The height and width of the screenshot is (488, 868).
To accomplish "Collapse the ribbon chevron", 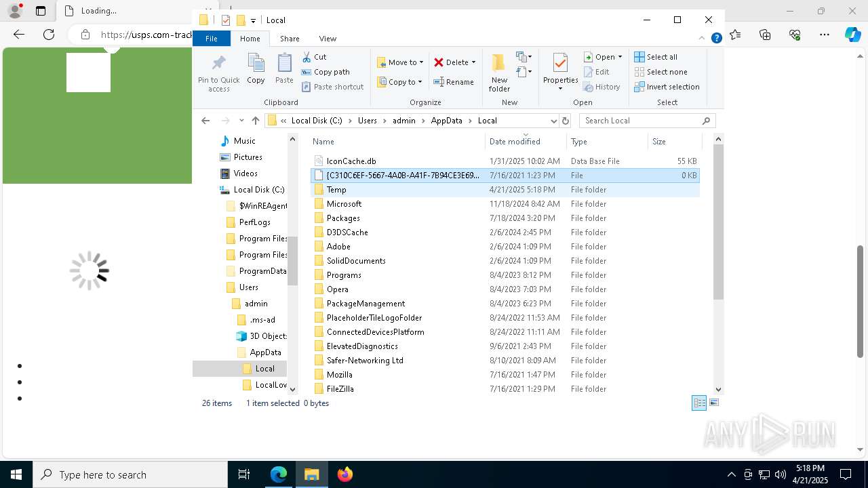I will pyautogui.click(x=703, y=39).
